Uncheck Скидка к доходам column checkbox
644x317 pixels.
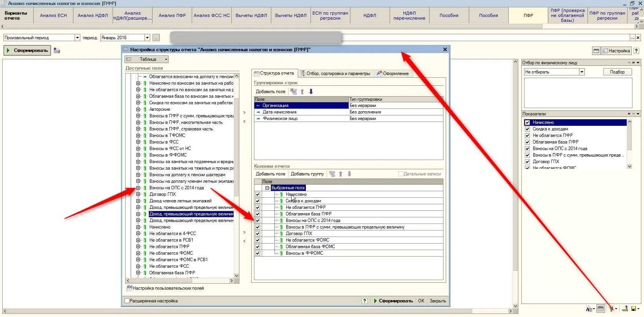(x=257, y=201)
